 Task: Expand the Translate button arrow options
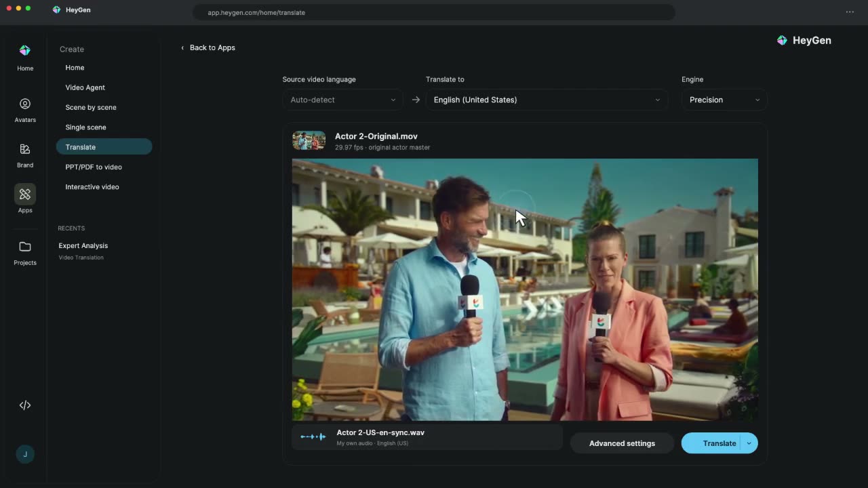pyautogui.click(x=749, y=443)
